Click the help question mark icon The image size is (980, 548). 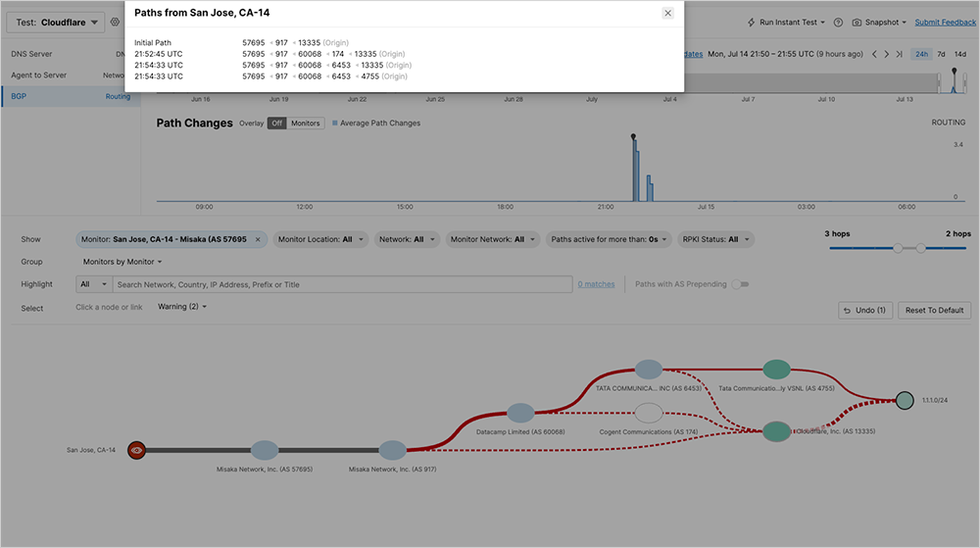click(x=838, y=22)
